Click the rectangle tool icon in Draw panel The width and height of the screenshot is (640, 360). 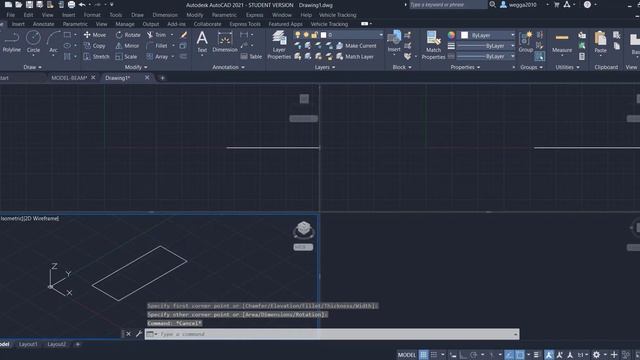point(67,35)
